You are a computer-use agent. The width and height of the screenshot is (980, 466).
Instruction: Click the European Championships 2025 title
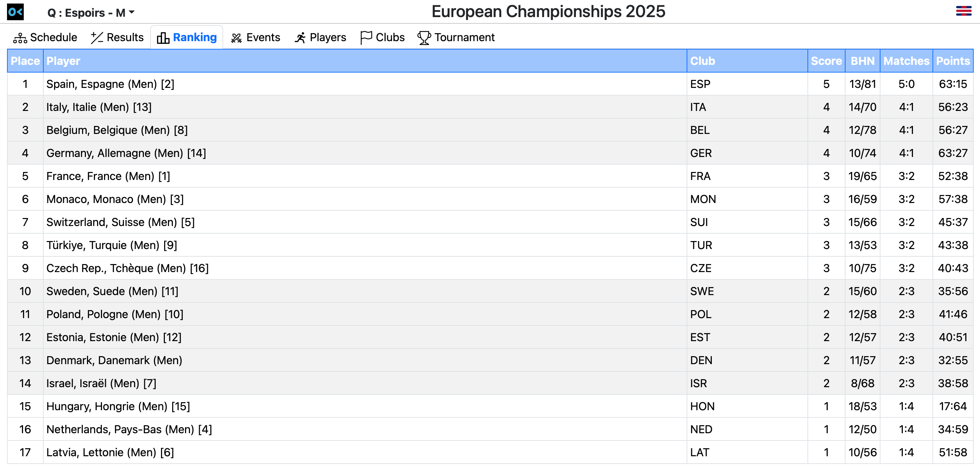click(548, 12)
